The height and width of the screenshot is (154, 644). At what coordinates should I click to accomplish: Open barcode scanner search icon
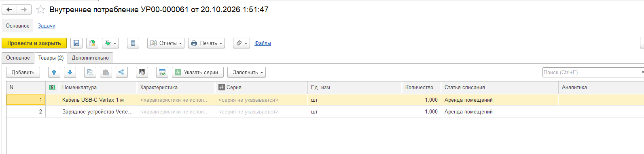[x=142, y=72]
